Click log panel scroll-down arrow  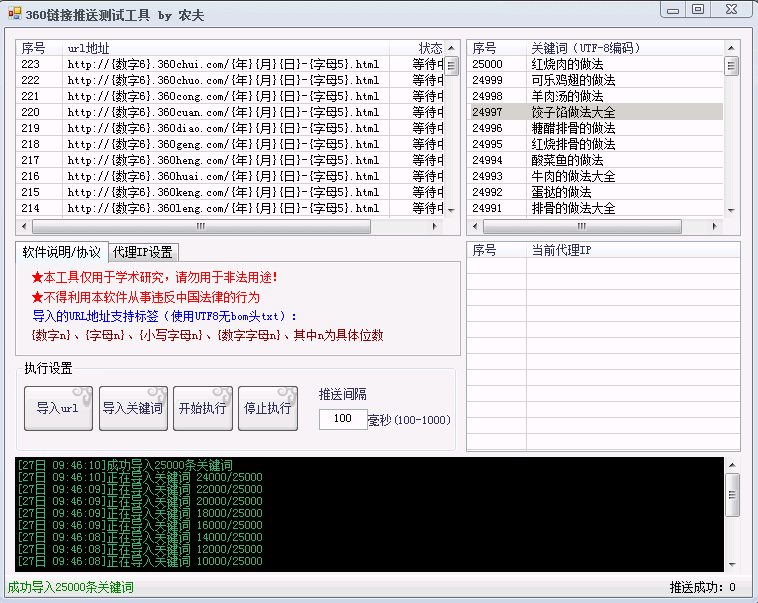click(x=732, y=564)
